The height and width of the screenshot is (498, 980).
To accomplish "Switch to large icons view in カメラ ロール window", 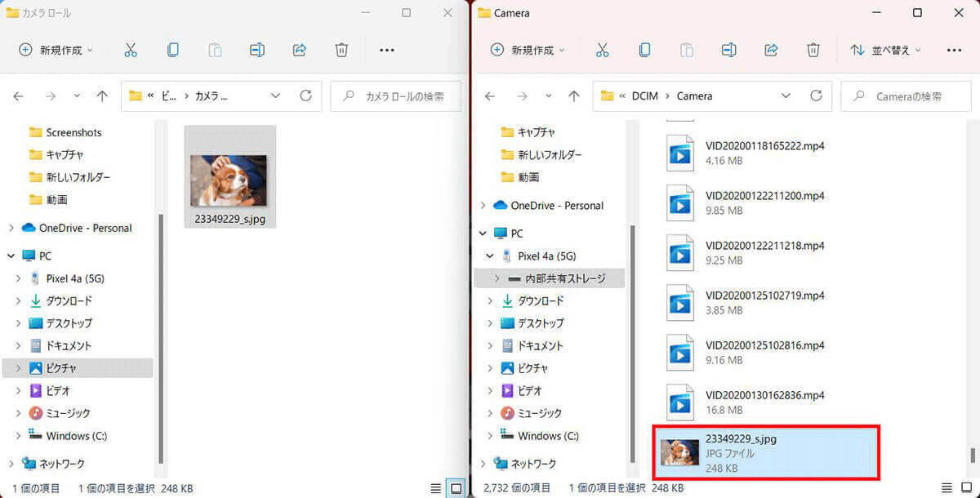I will [x=457, y=488].
